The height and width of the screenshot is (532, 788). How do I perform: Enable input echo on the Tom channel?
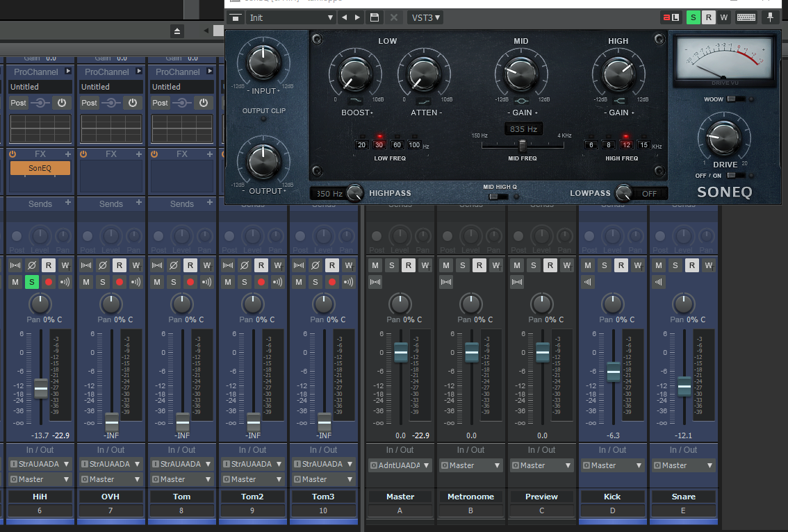coord(206,282)
